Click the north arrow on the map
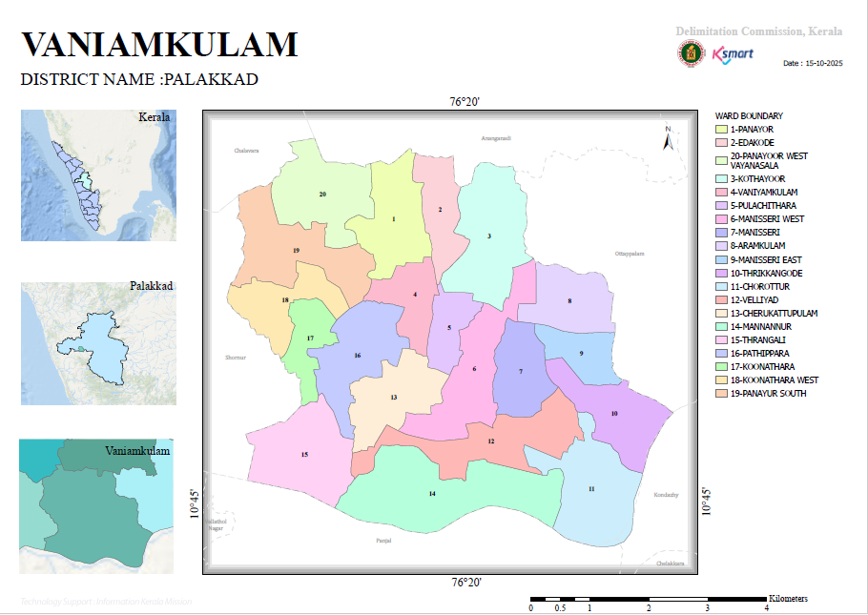Screen dimensions: 868x615 668,138
